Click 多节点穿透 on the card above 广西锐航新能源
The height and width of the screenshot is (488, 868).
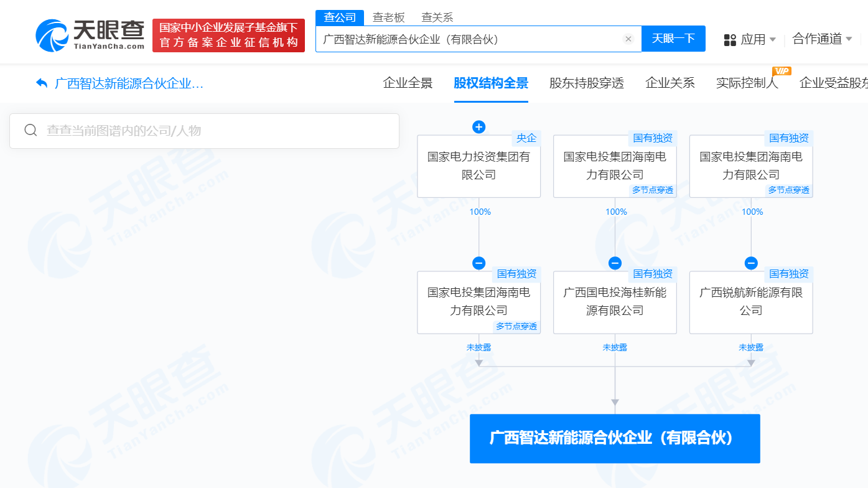pyautogui.click(x=789, y=190)
